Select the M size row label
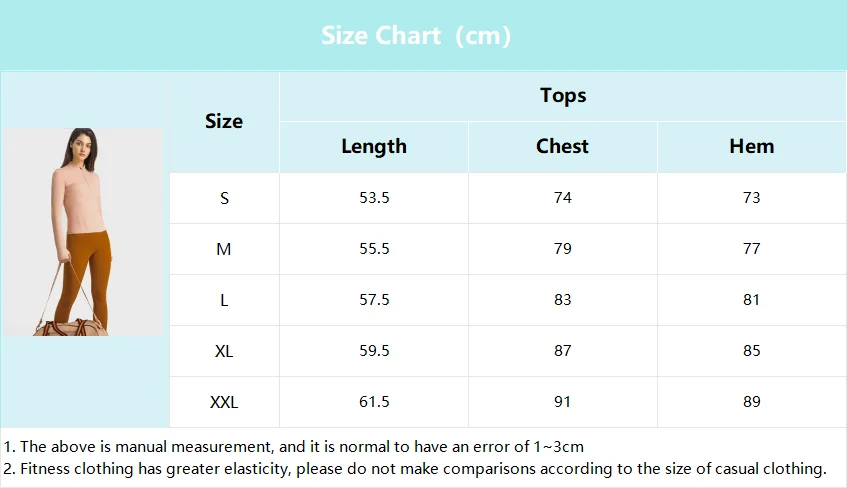This screenshot has height=488, width=847. (x=224, y=249)
